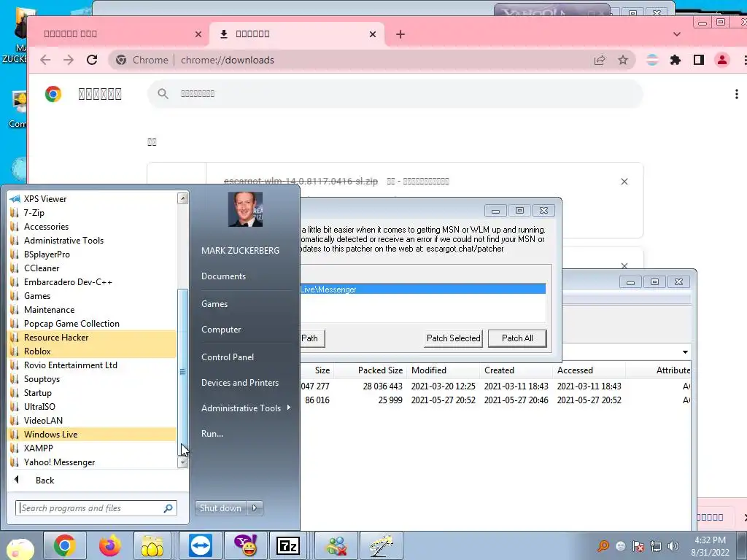Click the Start menu search programs field
The height and width of the screenshot is (560, 747).
[90, 508]
